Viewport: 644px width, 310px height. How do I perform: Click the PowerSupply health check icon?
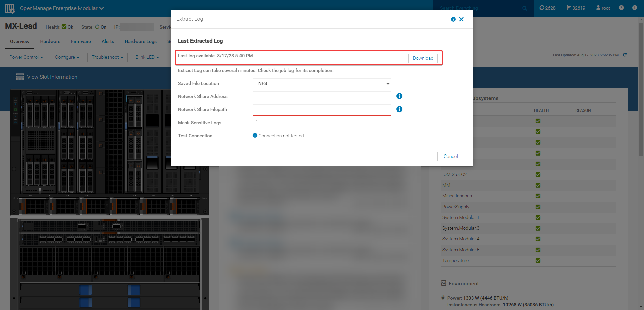(538, 207)
